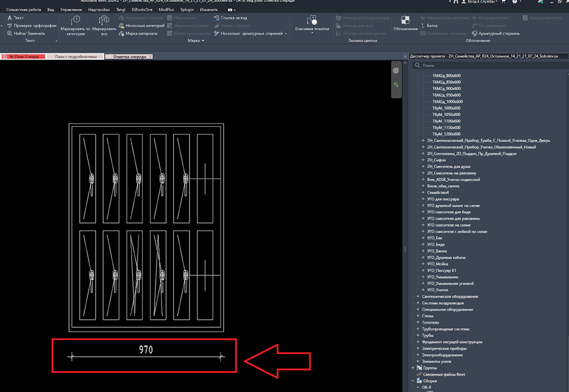
Task: Open the Вход в службы dropdown
Action: (496, 2)
